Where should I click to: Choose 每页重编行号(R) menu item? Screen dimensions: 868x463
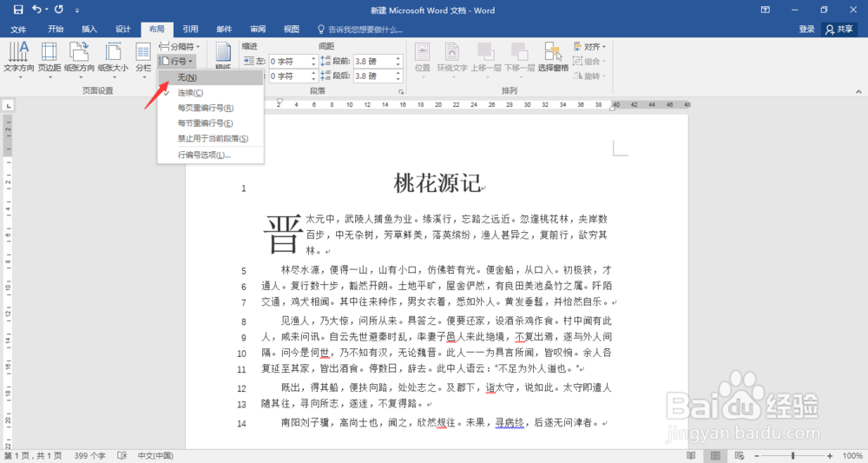tap(210, 108)
